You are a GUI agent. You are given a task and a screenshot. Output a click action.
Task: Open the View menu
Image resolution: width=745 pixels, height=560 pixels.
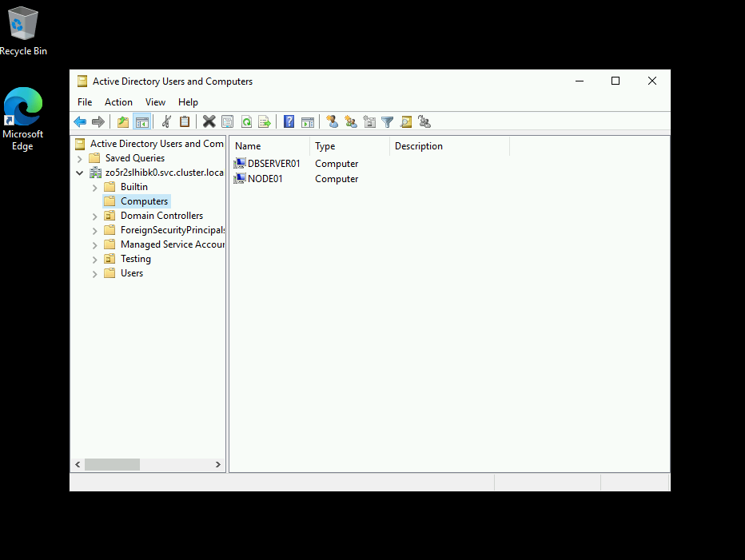[x=155, y=102]
